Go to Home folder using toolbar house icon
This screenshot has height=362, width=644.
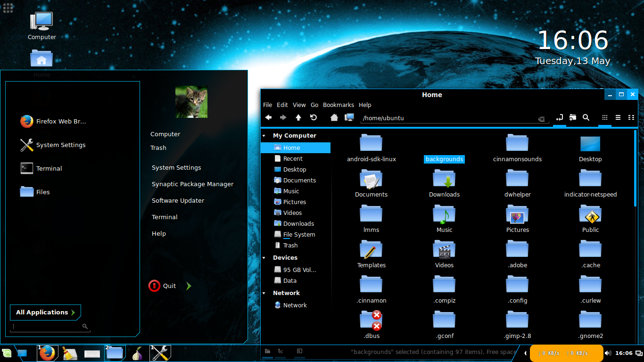click(334, 118)
